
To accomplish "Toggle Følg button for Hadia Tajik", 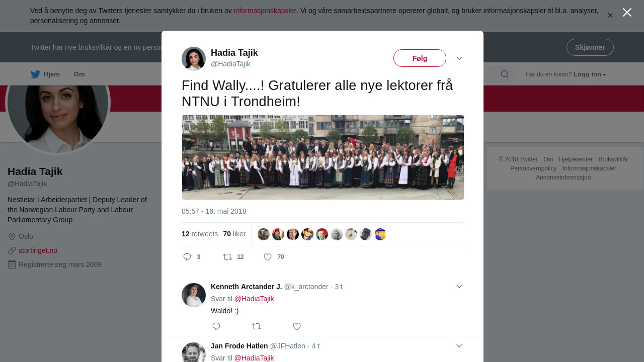I will click(420, 58).
